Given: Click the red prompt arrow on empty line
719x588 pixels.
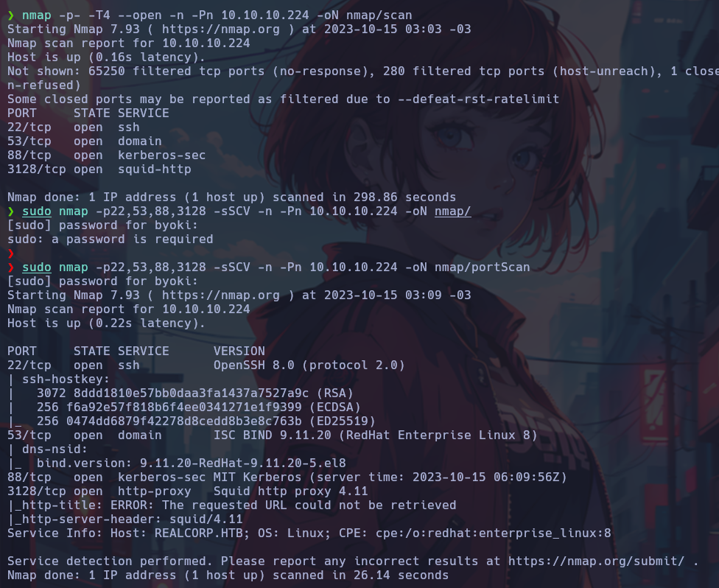Looking at the screenshot, I should (x=11, y=253).
